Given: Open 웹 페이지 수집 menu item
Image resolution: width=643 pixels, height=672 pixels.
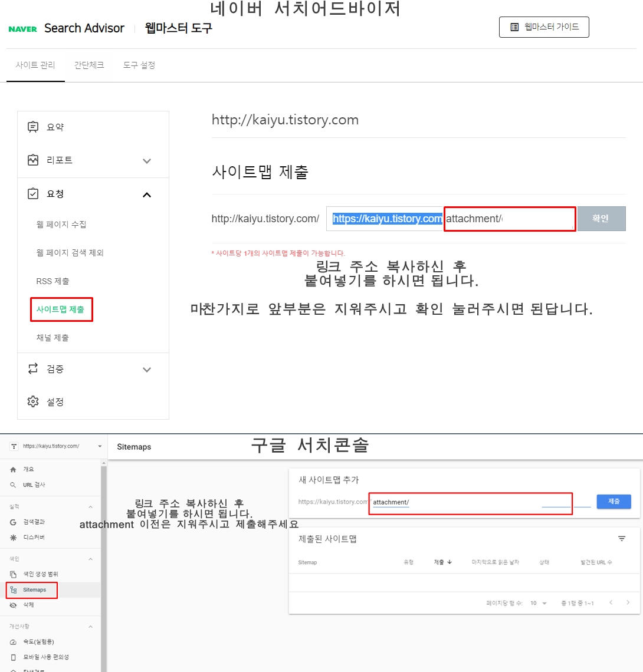Looking at the screenshot, I should 61,225.
